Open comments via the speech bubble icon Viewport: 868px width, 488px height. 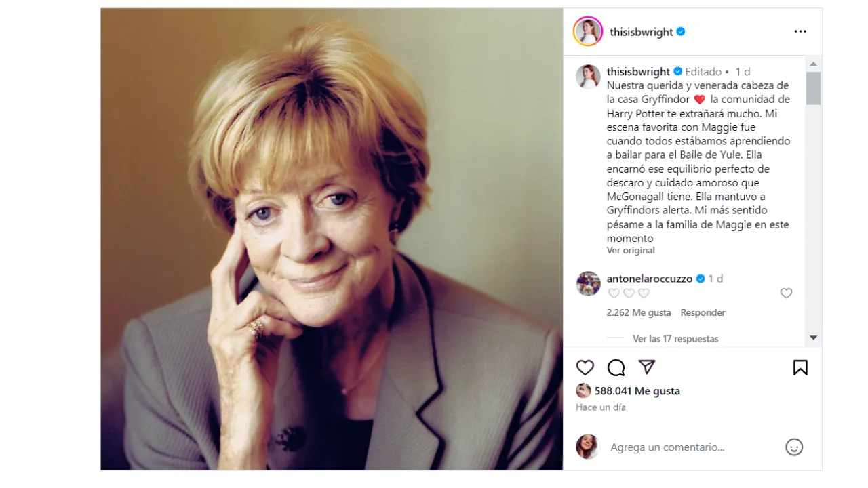point(616,367)
